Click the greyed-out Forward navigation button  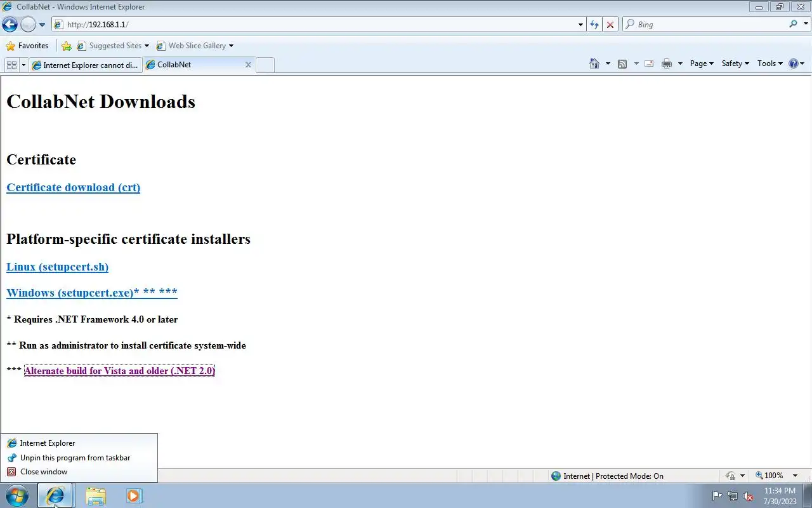[28, 24]
